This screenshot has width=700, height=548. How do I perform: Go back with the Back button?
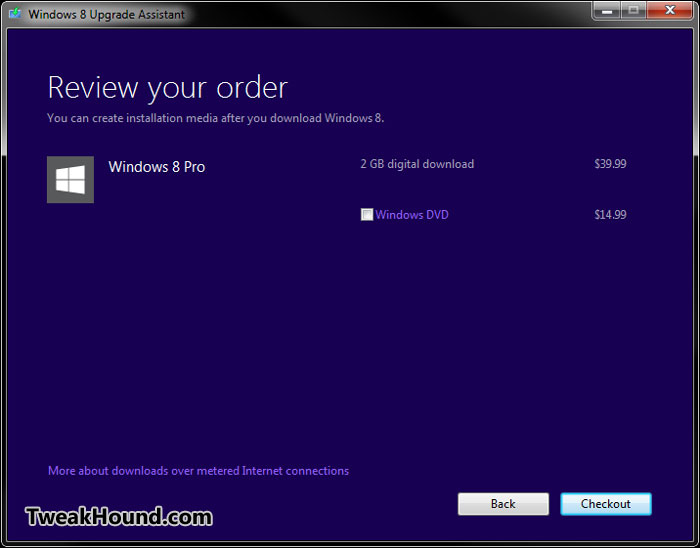[503, 504]
